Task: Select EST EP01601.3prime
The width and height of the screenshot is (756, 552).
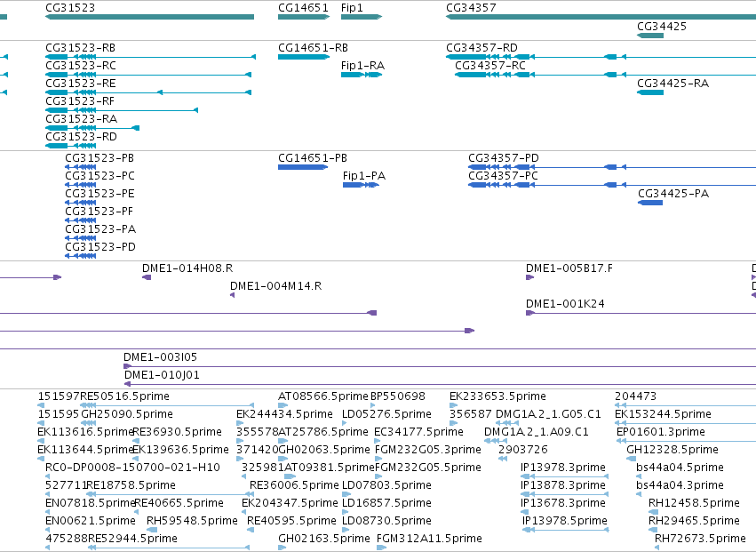Action: (686, 441)
